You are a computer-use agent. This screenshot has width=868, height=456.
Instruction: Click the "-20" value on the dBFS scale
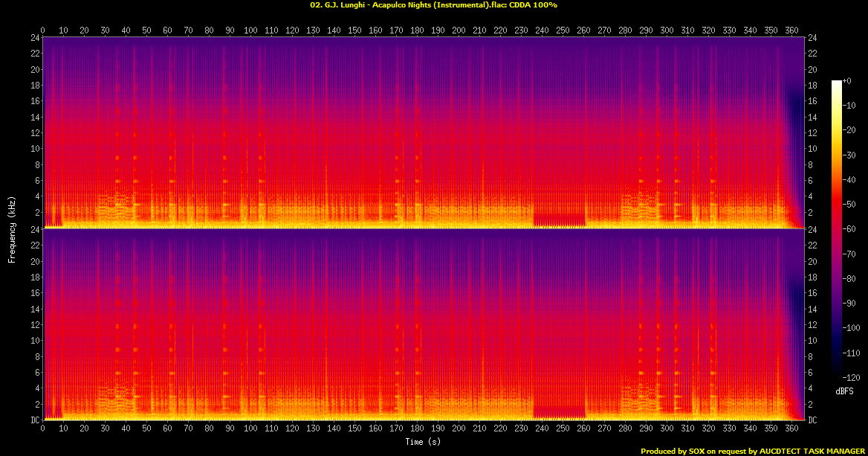point(849,130)
